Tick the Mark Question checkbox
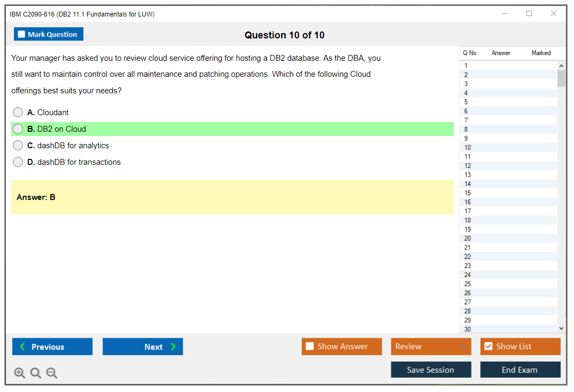Screen dimensions: 574x392 [22, 34]
